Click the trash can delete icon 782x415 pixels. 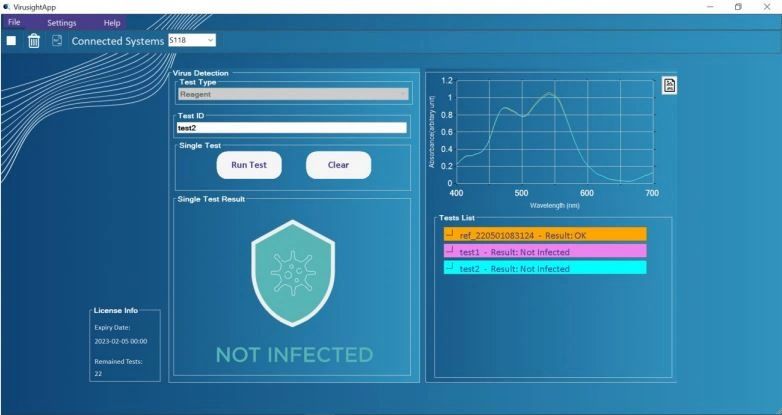(34, 40)
